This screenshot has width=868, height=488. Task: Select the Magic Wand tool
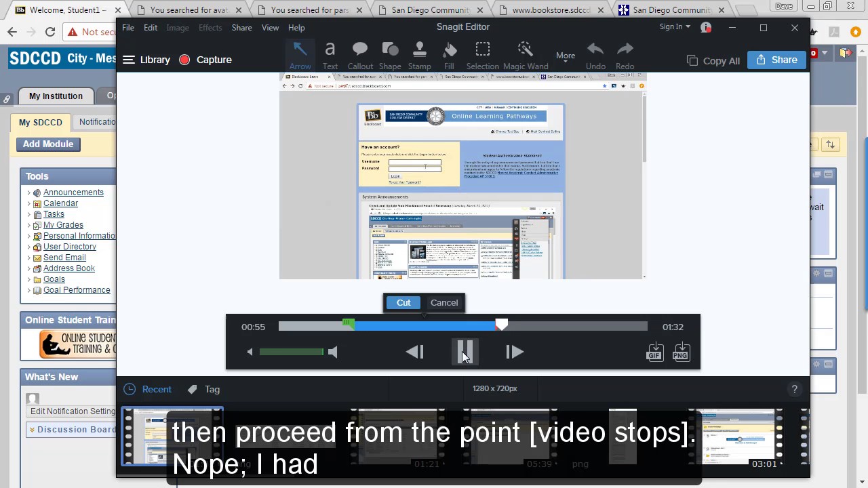click(x=526, y=55)
